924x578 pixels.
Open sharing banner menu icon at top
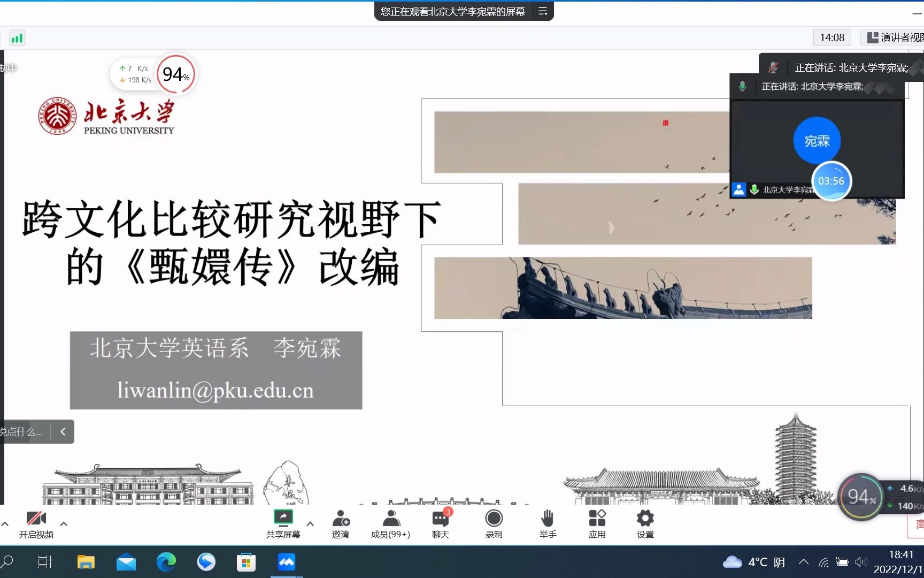(543, 11)
